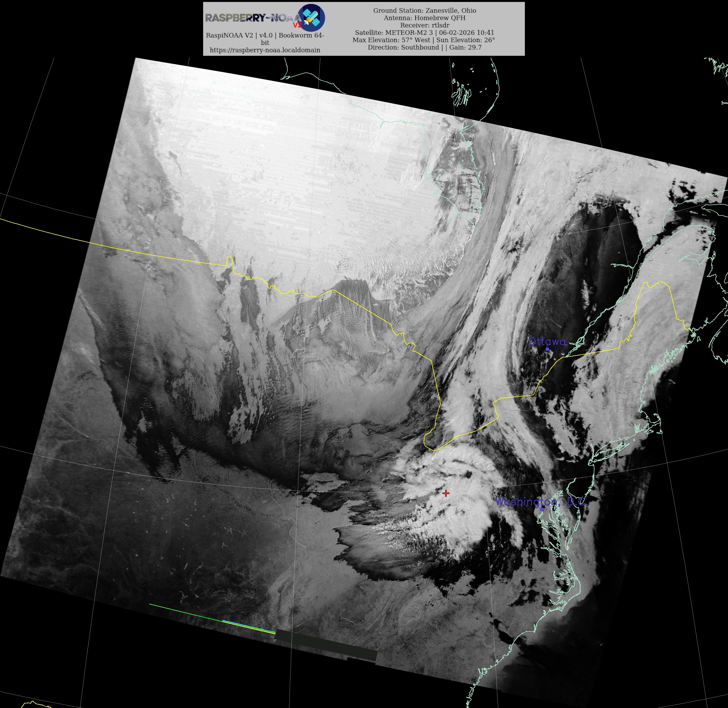Click the Direction: Southbound Gain line
Screen dimensions: 728x708
(424, 48)
